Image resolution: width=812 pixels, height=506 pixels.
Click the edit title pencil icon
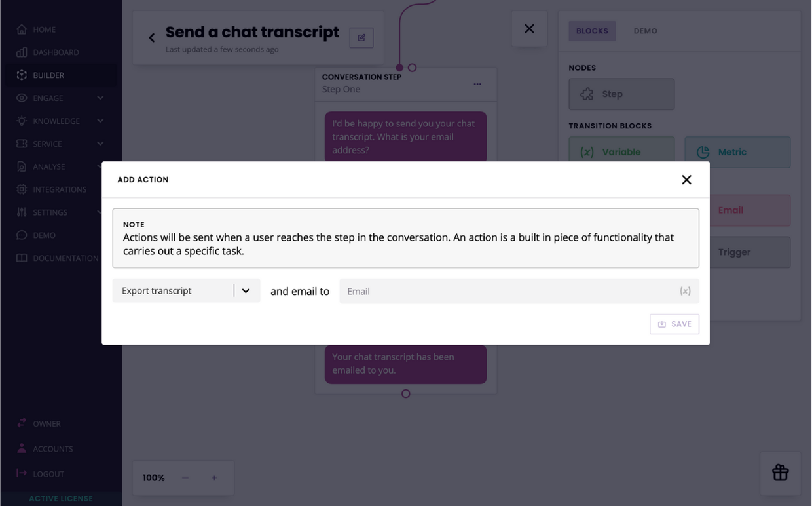coord(361,38)
